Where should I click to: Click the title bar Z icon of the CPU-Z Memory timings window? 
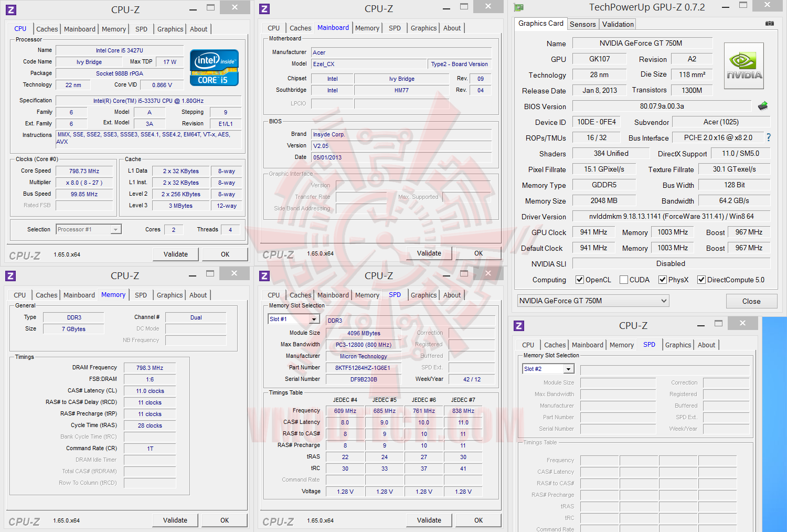[10, 275]
